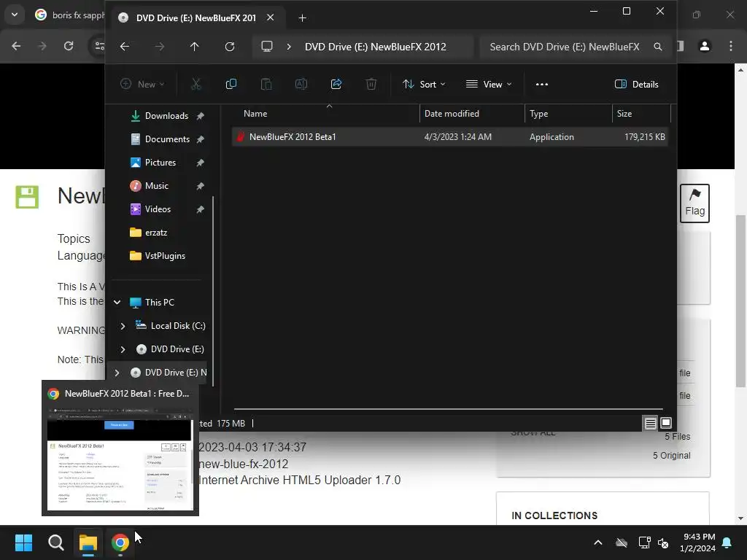Reload the page in Chrome window
Screen dimensions: 747x560
(69, 46)
